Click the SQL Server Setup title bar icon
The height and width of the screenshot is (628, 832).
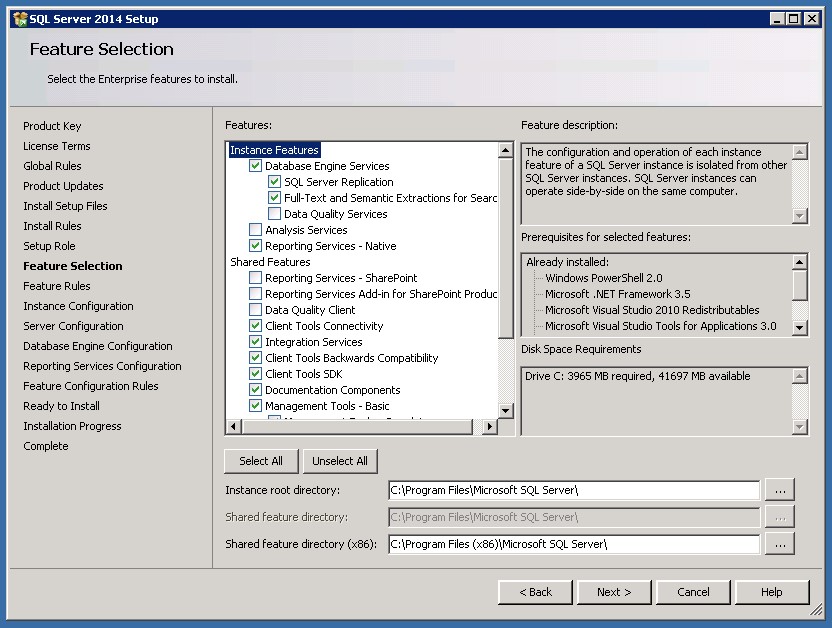[x=17, y=18]
